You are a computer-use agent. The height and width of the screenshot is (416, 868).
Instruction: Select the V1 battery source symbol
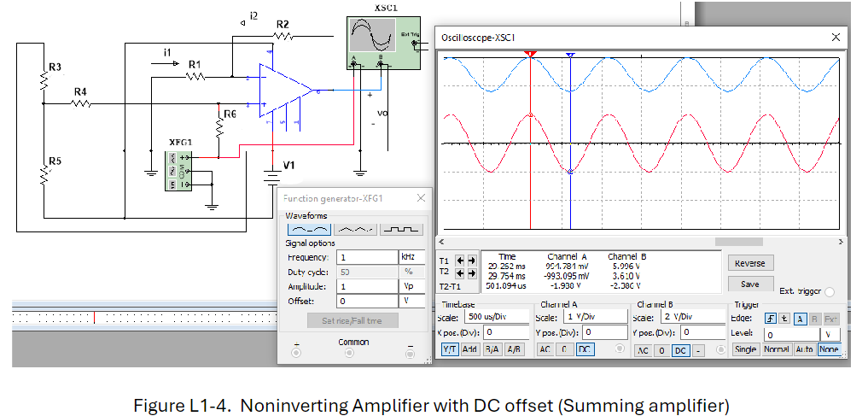(x=271, y=177)
